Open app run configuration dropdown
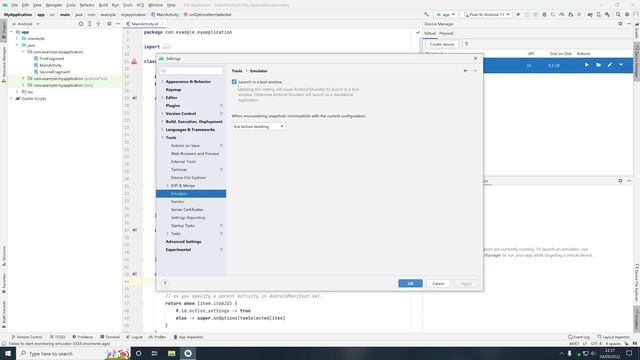 pos(445,14)
